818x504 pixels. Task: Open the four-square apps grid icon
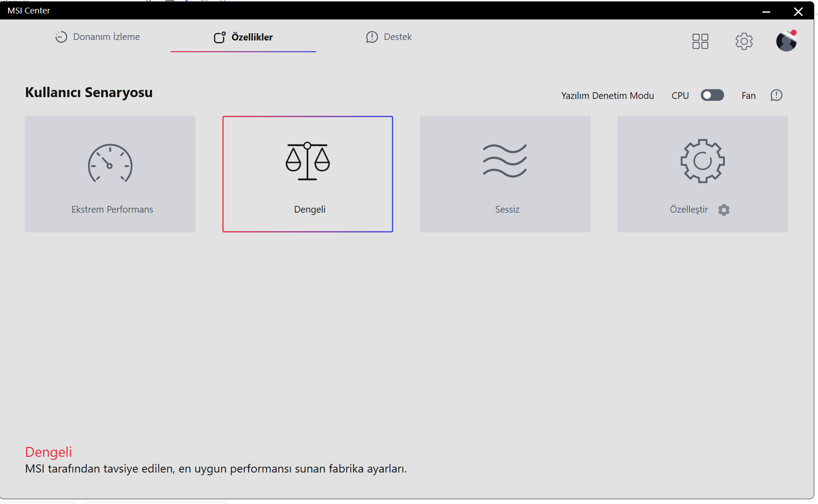coord(700,41)
